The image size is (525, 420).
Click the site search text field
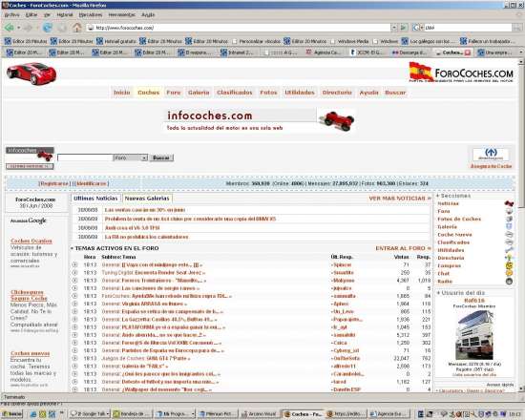(x=85, y=157)
